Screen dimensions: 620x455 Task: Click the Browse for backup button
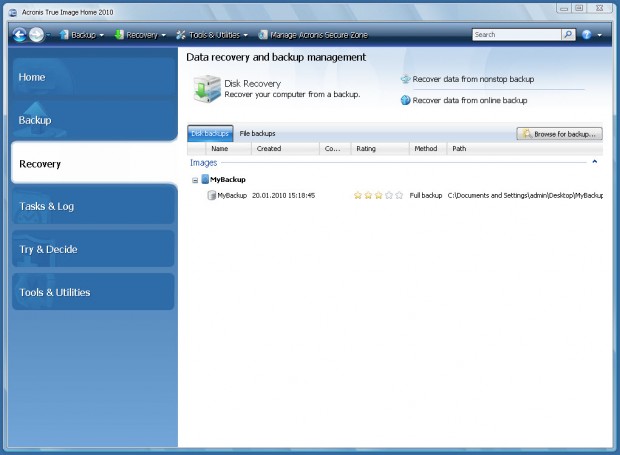559,134
